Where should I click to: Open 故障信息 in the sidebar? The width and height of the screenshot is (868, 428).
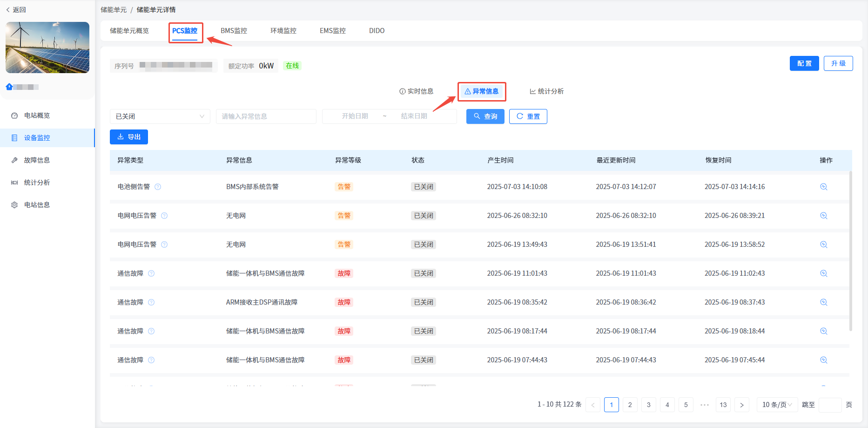tap(37, 160)
